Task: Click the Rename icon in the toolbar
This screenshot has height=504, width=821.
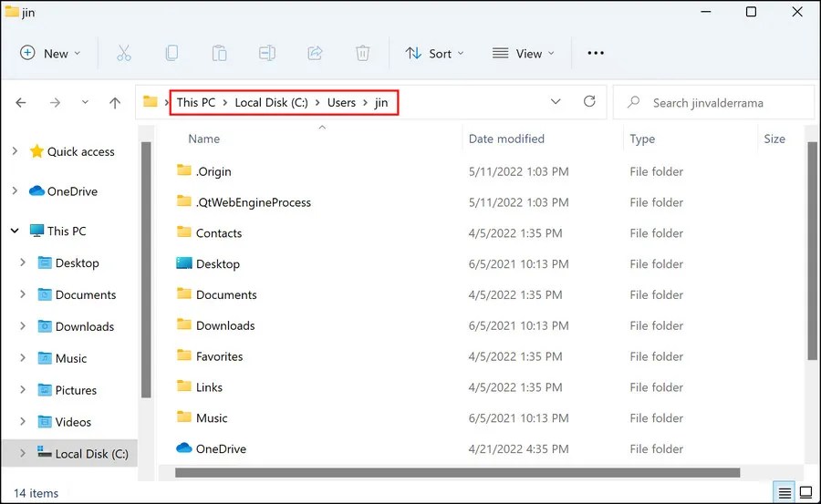Action: (x=267, y=53)
